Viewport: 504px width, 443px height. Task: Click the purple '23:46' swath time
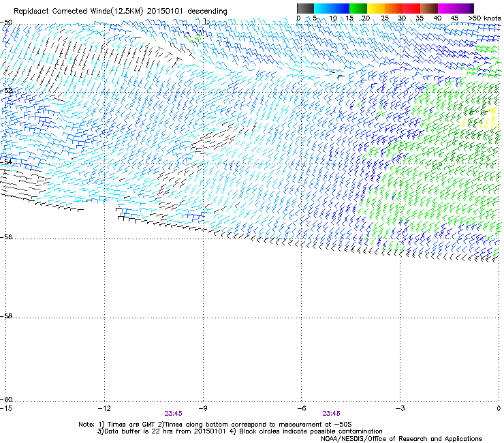click(x=331, y=414)
